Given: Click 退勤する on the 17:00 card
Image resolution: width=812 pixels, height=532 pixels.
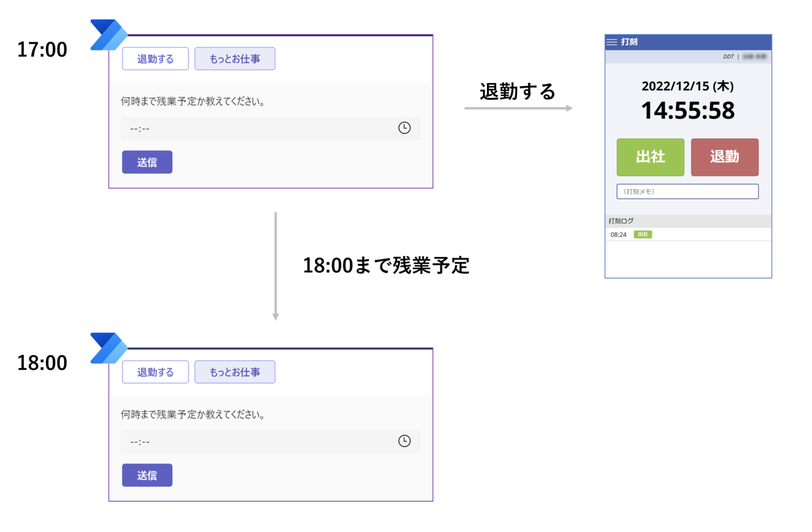Looking at the screenshot, I should point(155,59).
